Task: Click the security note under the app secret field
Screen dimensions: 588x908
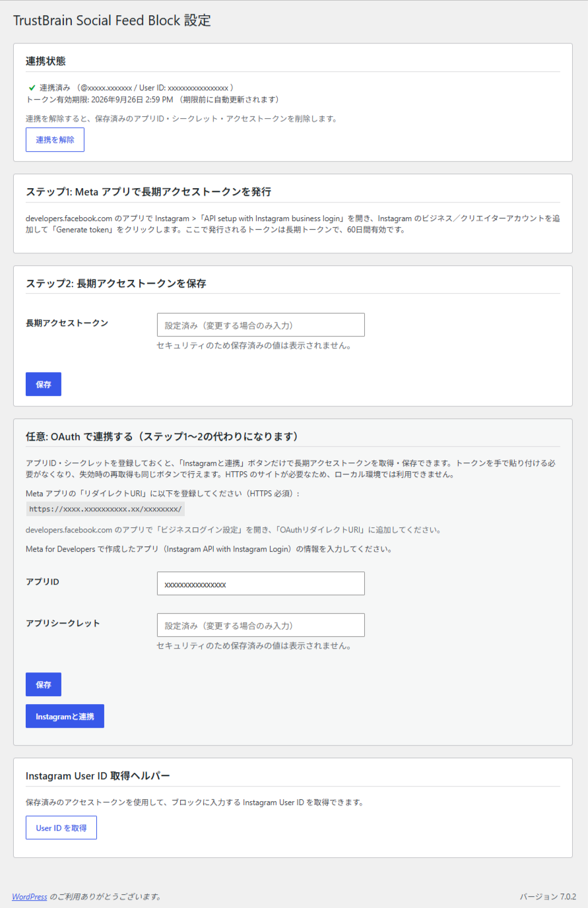Action: pos(253,645)
